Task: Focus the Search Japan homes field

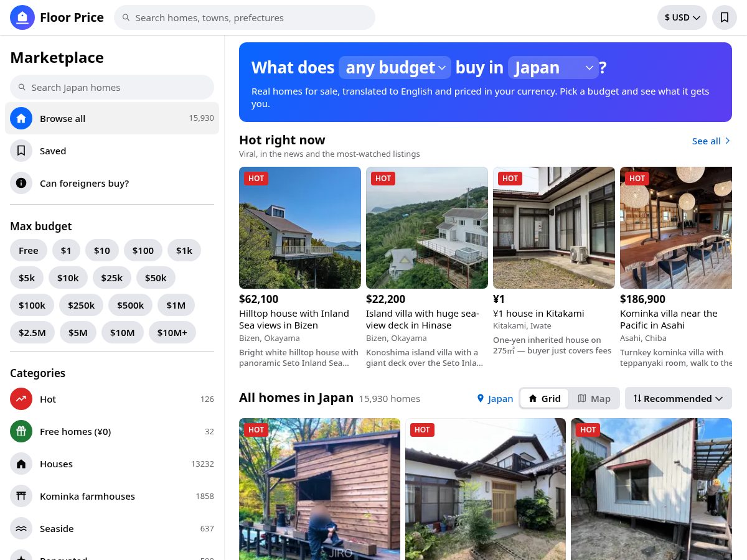Action: (x=112, y=87)
